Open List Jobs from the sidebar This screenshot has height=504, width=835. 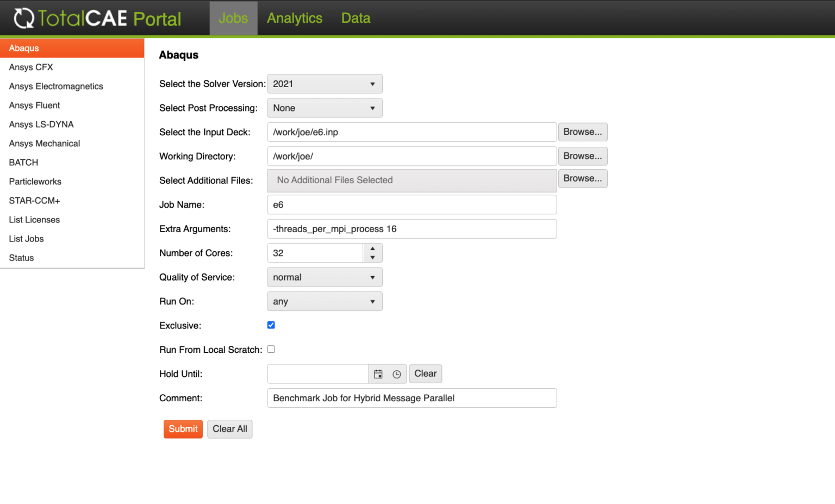26,239
